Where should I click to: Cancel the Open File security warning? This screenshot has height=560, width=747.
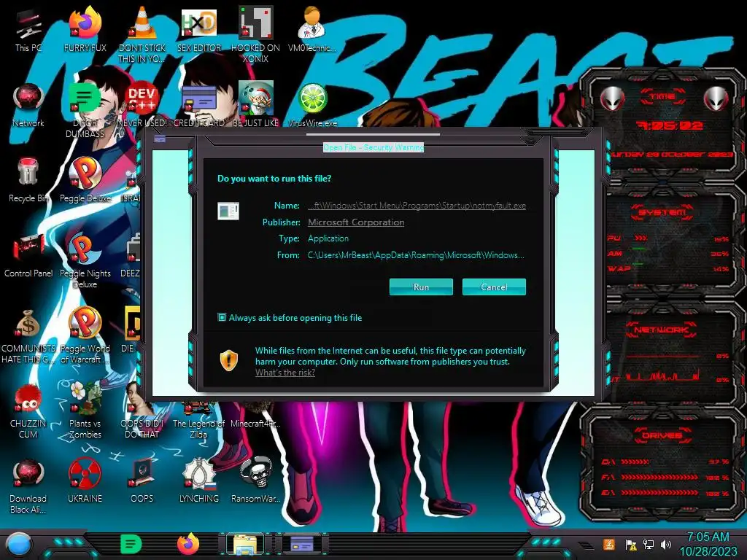coord(494,287)
